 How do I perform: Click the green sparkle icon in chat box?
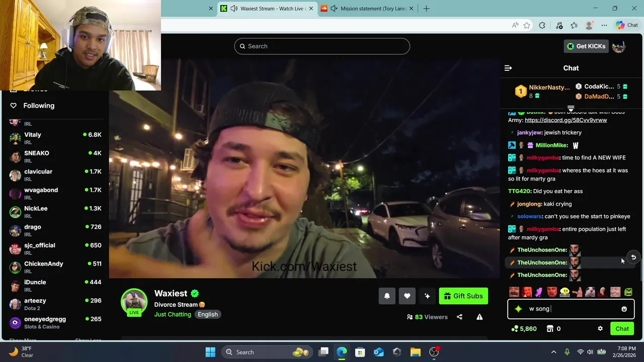point(519,309)
